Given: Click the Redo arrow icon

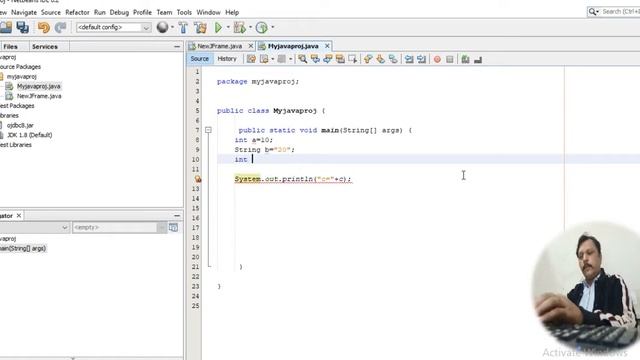Looking at the screenshot, I should [60, 27].
